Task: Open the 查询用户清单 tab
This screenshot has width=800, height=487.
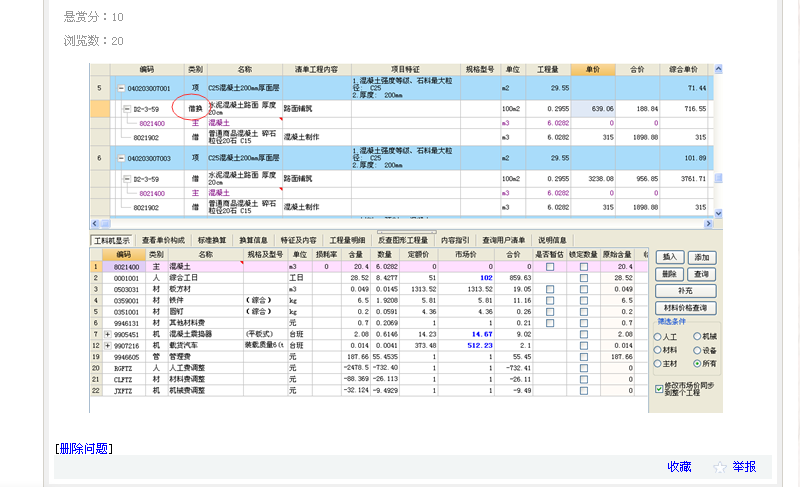Action: pos(504,240)
